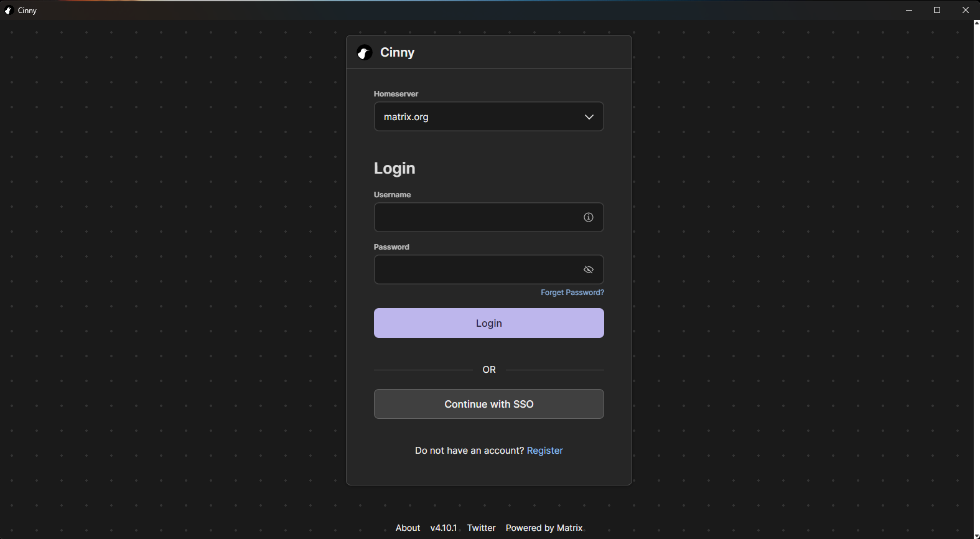Click the scrollbar up arrow
Viewport: 980px width, 539px height.
(x=977, y=23)
